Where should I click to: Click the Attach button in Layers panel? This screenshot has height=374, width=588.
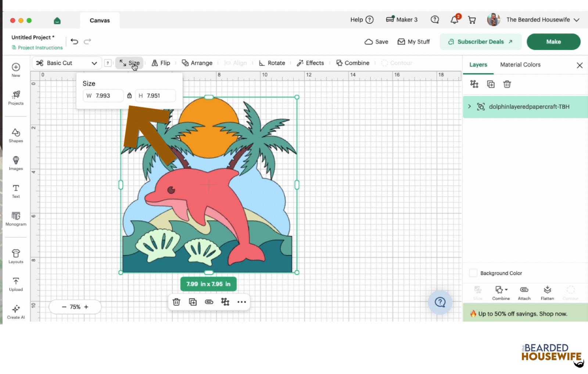pyautogui.click(x=524, y=293)
